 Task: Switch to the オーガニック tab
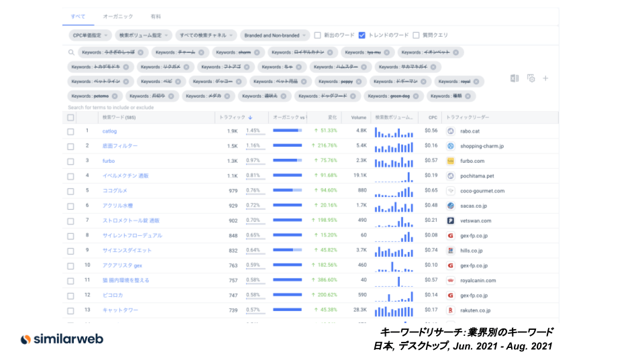[x=118, y=16]
